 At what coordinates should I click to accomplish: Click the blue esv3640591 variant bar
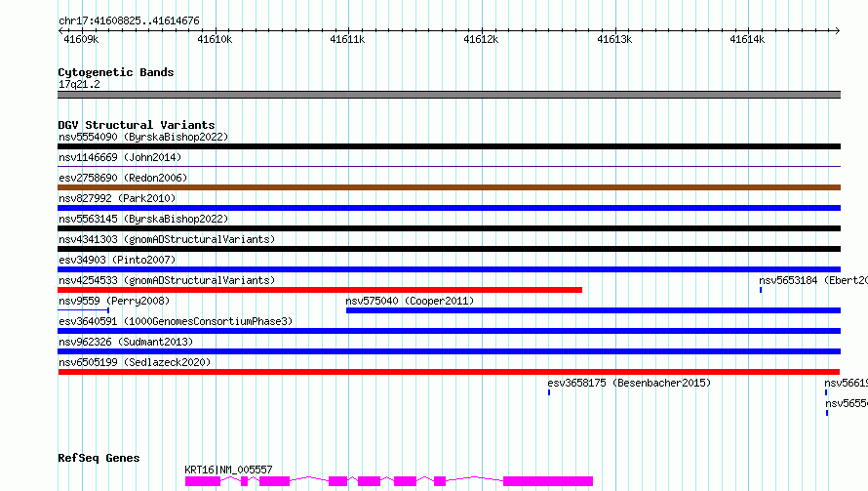tap(449, 331)
